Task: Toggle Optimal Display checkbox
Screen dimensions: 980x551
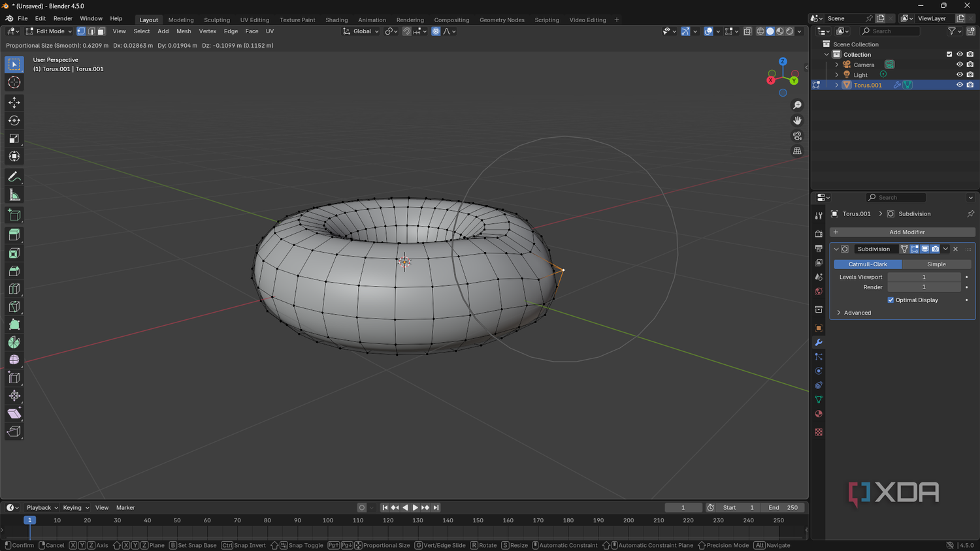Action: (x=890, y=300)
